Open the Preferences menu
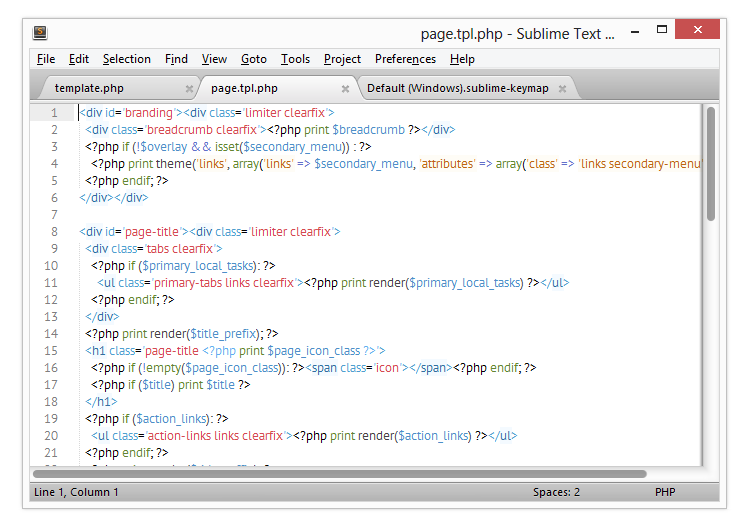Image resolution: width=735 pixels, height=529 pixels. pos(405,59)
